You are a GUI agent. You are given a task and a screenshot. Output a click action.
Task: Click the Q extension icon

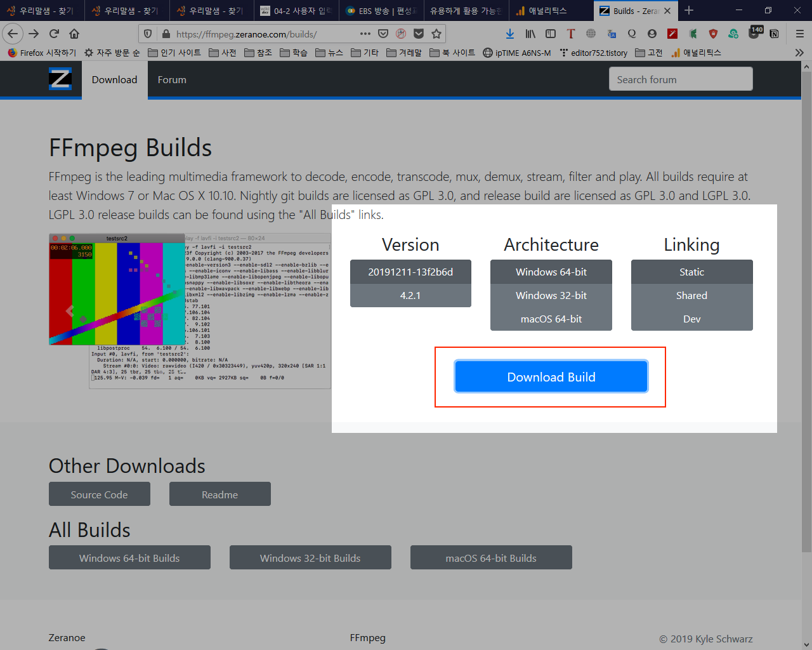[x=632, y=34]
